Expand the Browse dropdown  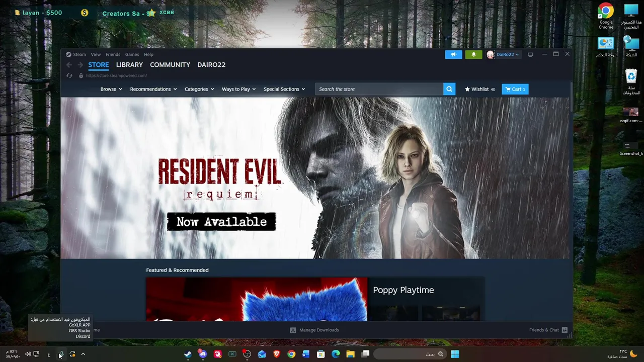click(x=111, y=89)
